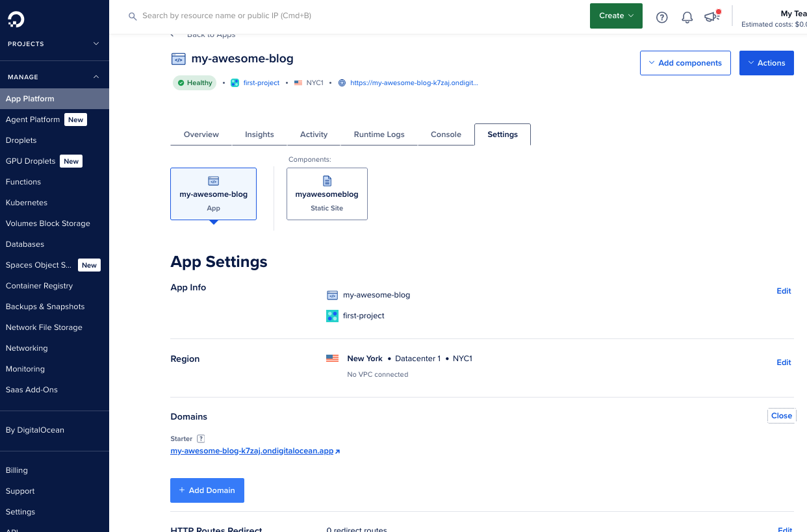Open the notifications bell icon
This screenshot has height=532, width=807.
pos(687,18)
